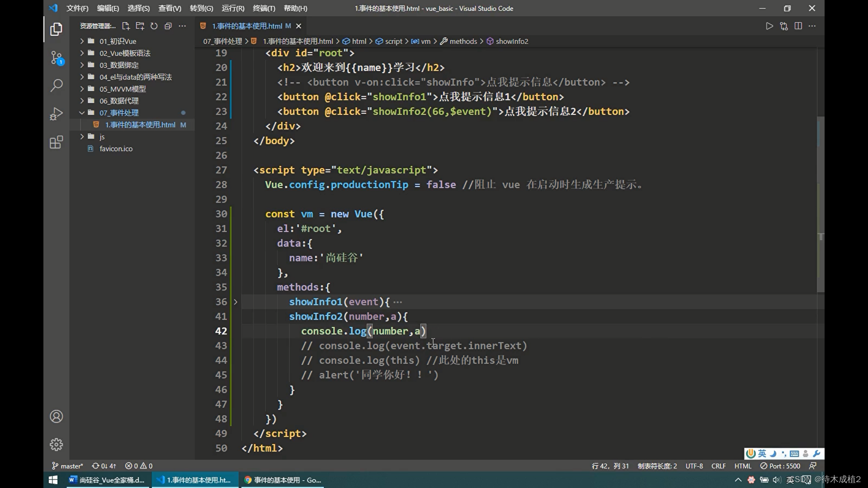Click the volume icon in system tray
This screenshot has width=868, height=488.
(x=777, y=480)
